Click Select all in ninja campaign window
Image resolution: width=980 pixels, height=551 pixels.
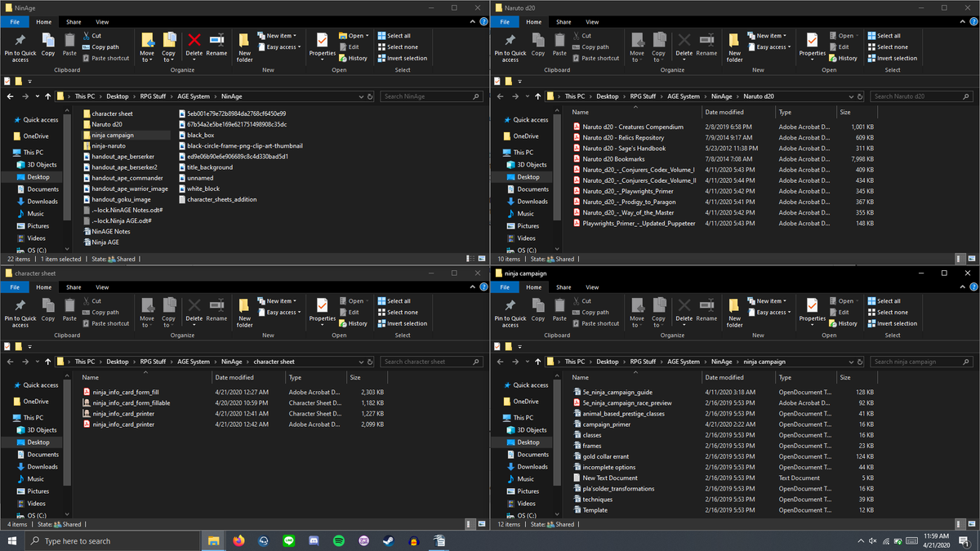tap(884, 301)
